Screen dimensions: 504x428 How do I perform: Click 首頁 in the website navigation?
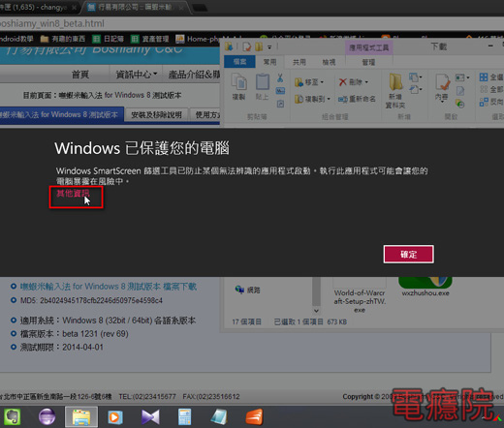(80, 75)
